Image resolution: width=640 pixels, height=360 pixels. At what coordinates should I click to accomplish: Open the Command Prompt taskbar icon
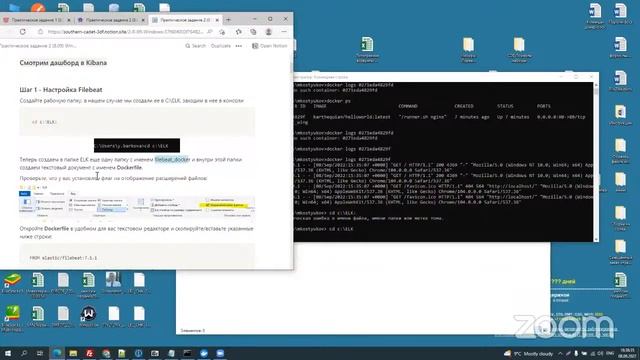tap(187, 353)
